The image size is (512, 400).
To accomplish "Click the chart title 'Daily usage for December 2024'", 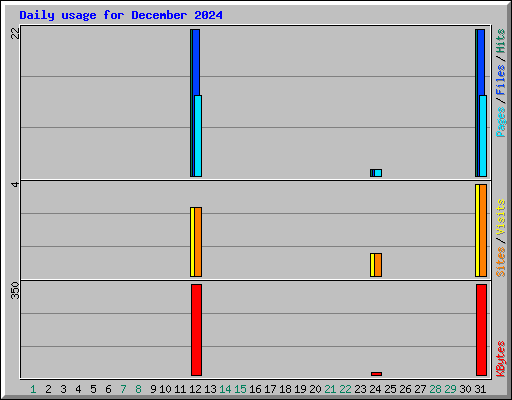I will tap(121, 15).
